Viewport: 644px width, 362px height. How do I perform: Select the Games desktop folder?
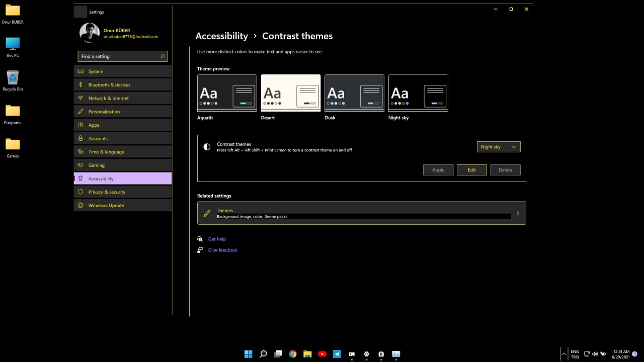[x=13, y=148]
